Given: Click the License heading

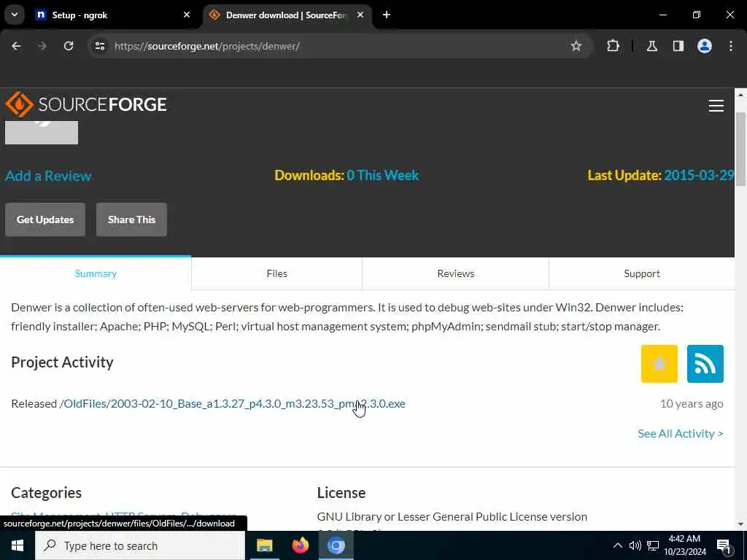Looking at the screenshot, I should click(x=341, y=492).
